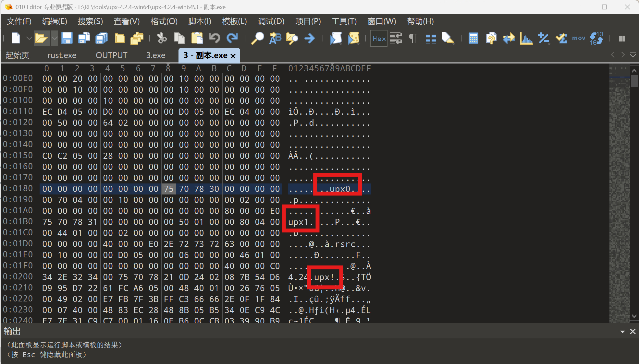
Task: Select the highlighted byte 75 in the hex grid
Action: click(168, 189)
